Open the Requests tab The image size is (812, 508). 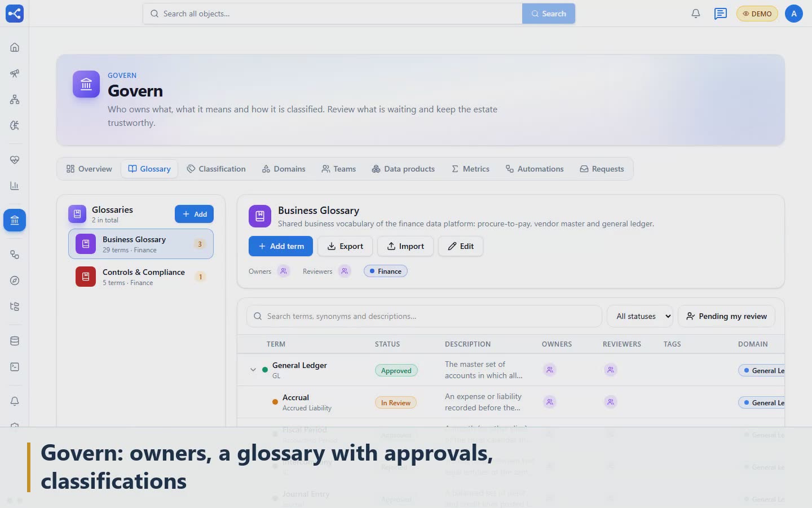pyautogui.click(x=602, y=169)
